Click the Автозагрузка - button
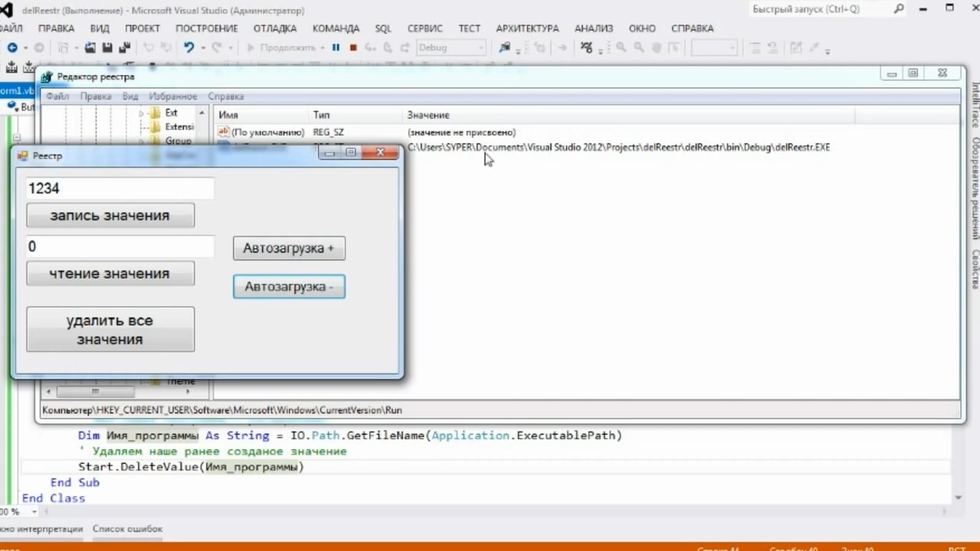 (x=289, y=287)
